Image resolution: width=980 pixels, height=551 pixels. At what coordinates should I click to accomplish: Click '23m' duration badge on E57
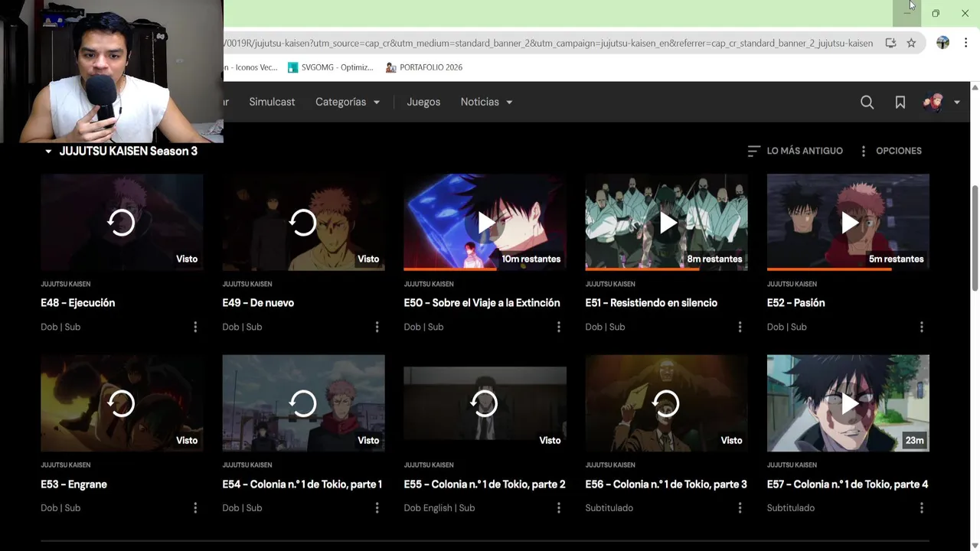tap(914, 440)
